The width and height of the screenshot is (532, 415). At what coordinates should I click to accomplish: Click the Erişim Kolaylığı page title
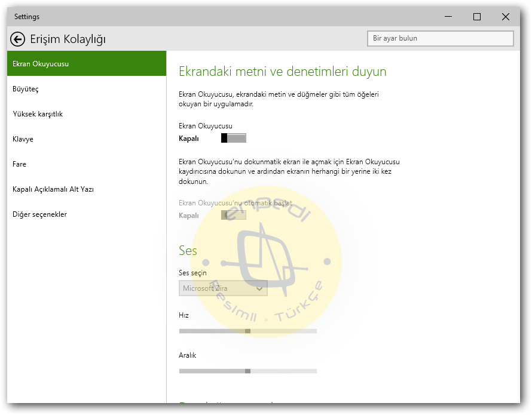pos(68,39)
